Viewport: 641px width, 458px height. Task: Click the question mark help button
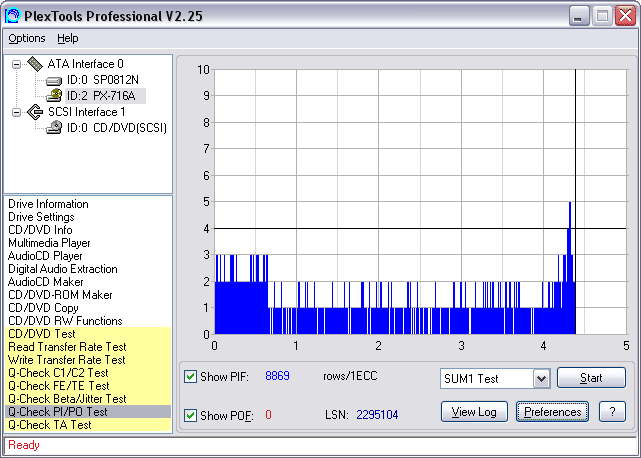612,412
